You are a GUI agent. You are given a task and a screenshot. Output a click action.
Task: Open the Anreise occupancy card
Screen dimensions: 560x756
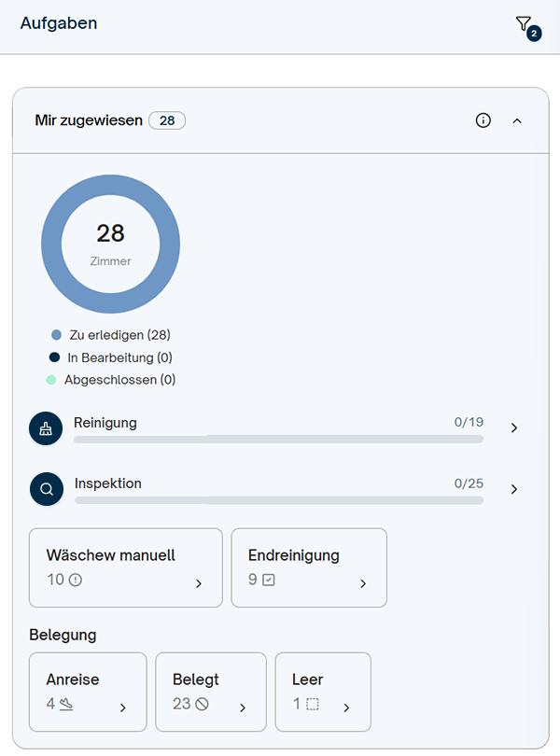point(88,692)
